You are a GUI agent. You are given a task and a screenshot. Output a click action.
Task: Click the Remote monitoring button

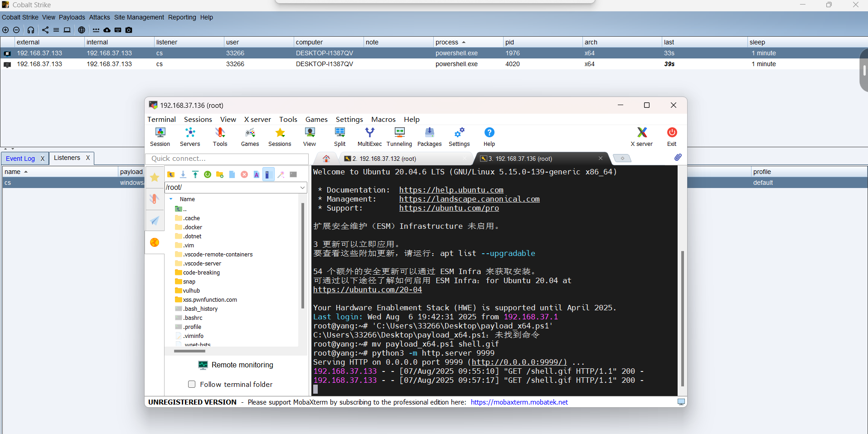[x=236, y=365]
